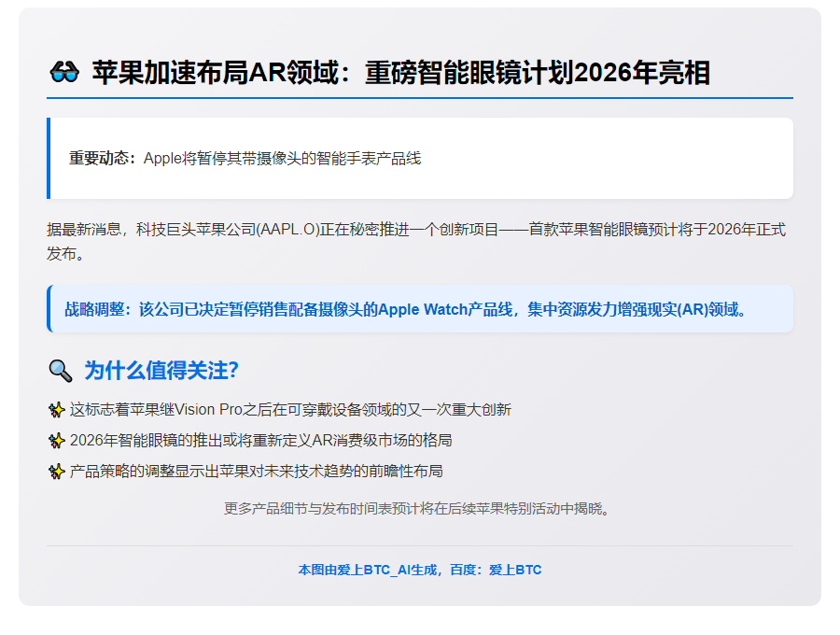The image size is (840, 635).
Task: Click the glasses emoji beside the headline
Action: coord(64,72)
